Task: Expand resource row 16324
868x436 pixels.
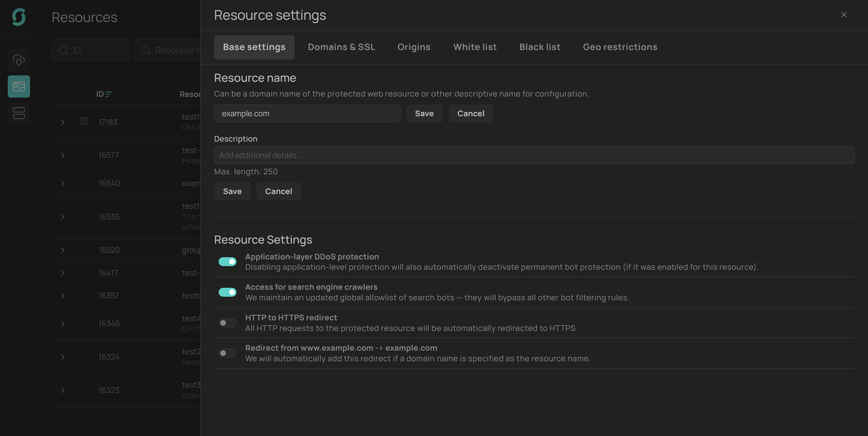Action: coord(63,357)
